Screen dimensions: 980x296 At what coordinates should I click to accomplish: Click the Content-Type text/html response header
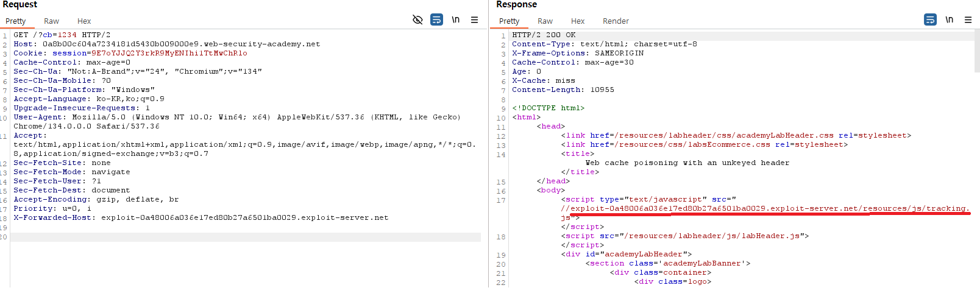[x=605, y=44]
